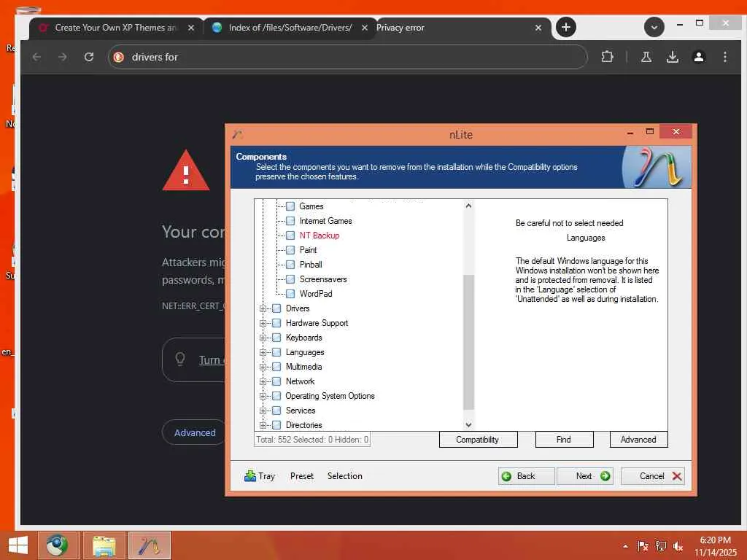Expand the Drivers tree node
Screen dimensions: 747x560
(263, 308)
